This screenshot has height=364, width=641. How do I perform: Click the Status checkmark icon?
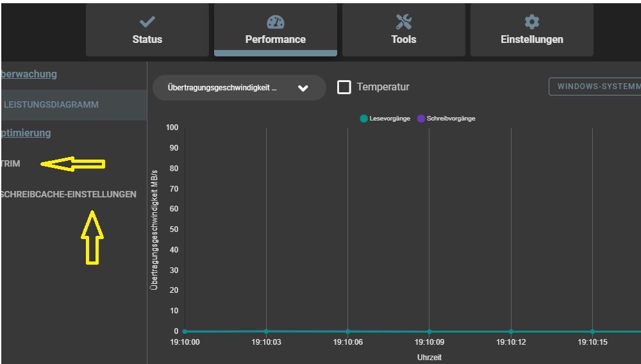147,22
